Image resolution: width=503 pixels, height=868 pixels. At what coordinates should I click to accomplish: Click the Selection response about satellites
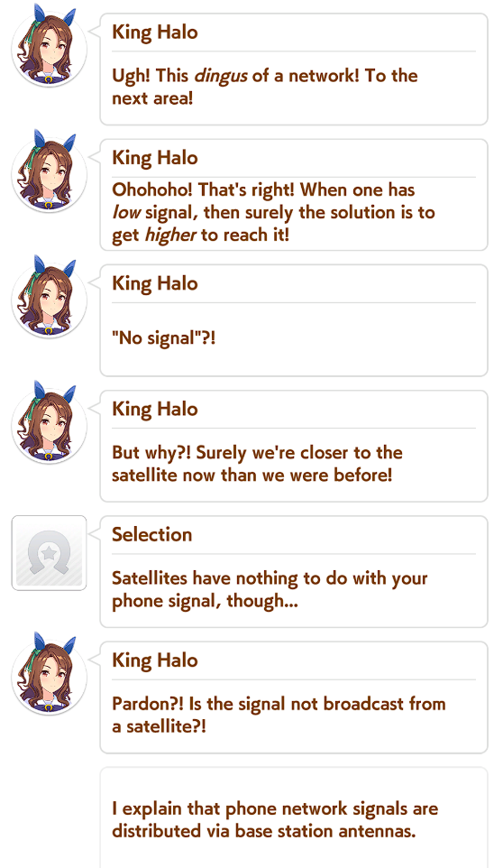coord(294,572)
